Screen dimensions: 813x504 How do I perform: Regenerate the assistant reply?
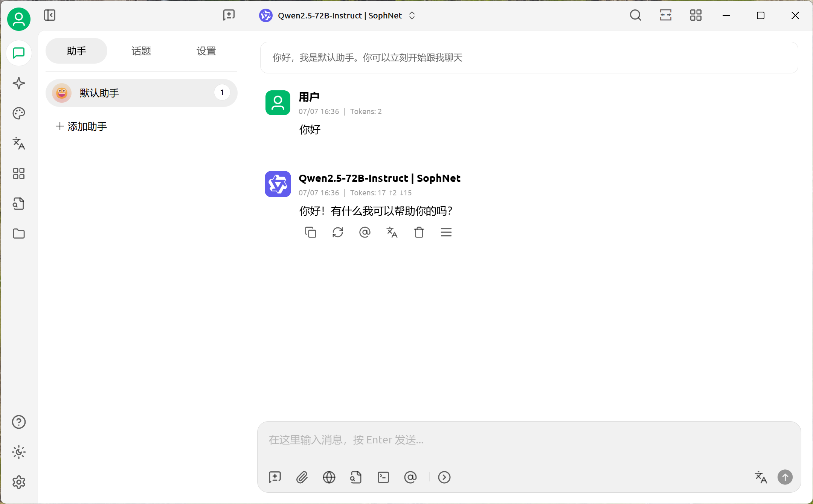338,232
